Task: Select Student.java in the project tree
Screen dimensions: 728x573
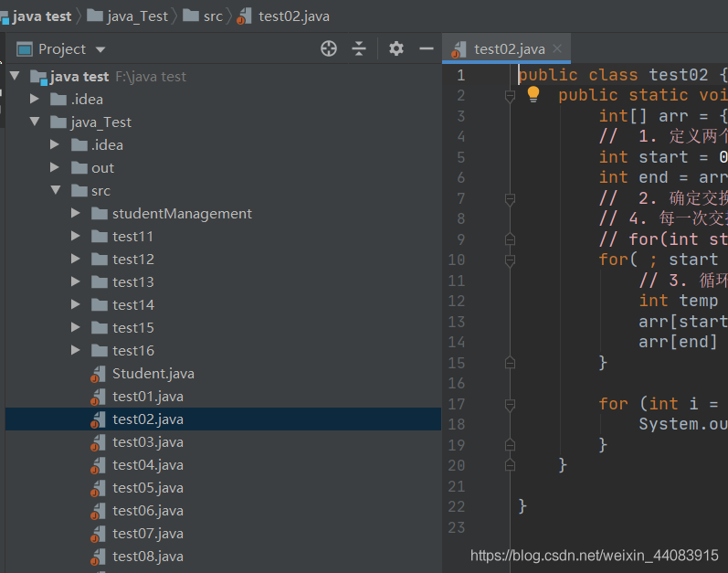Action: click(x=223, y=374)
